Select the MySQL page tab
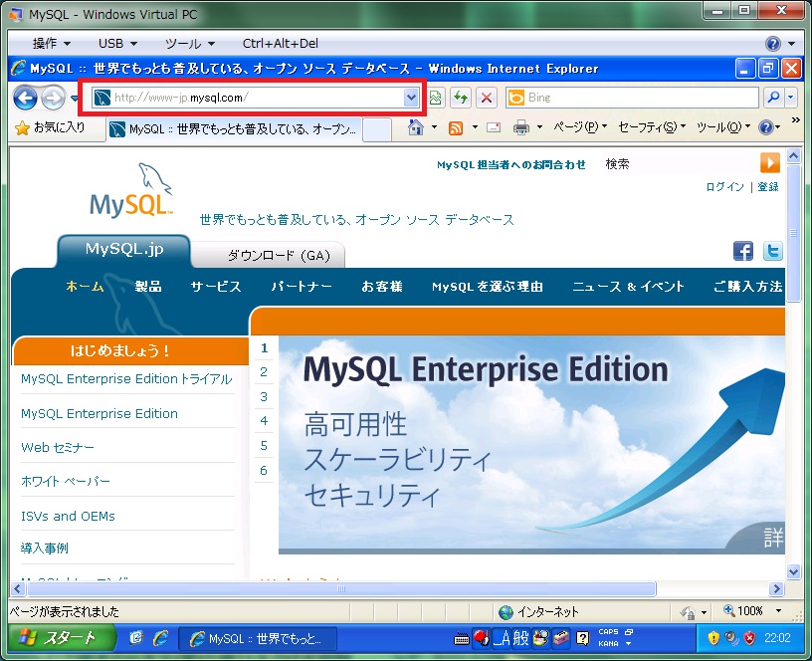 click(x=236, y=129)
